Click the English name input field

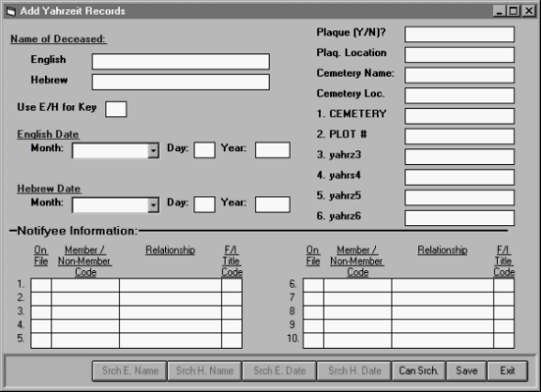point(181,61)
